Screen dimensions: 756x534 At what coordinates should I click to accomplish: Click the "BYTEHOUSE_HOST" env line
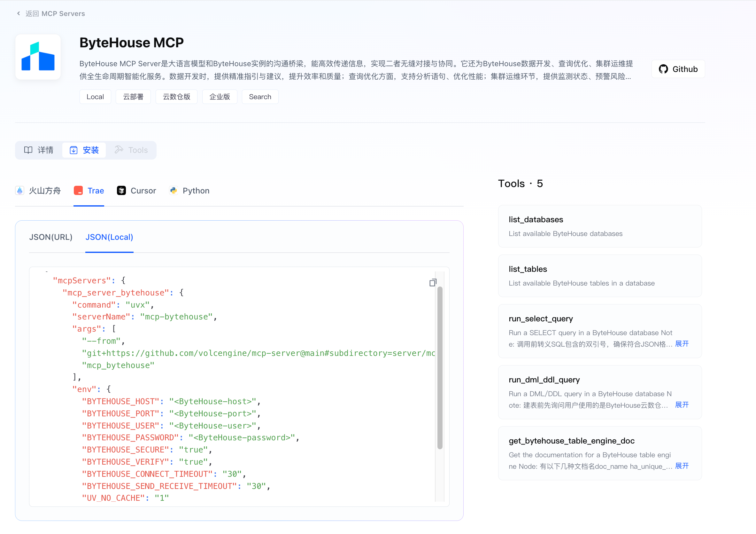pos(171,401)
